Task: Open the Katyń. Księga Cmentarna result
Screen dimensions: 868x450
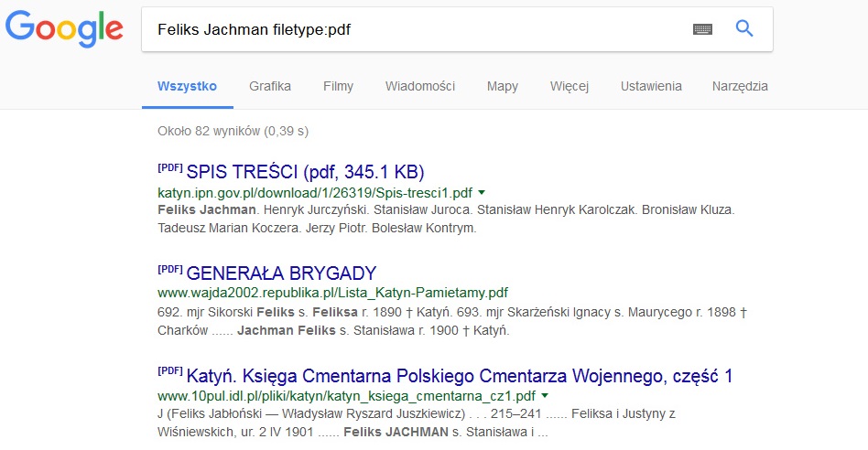Action: (459, 376)
